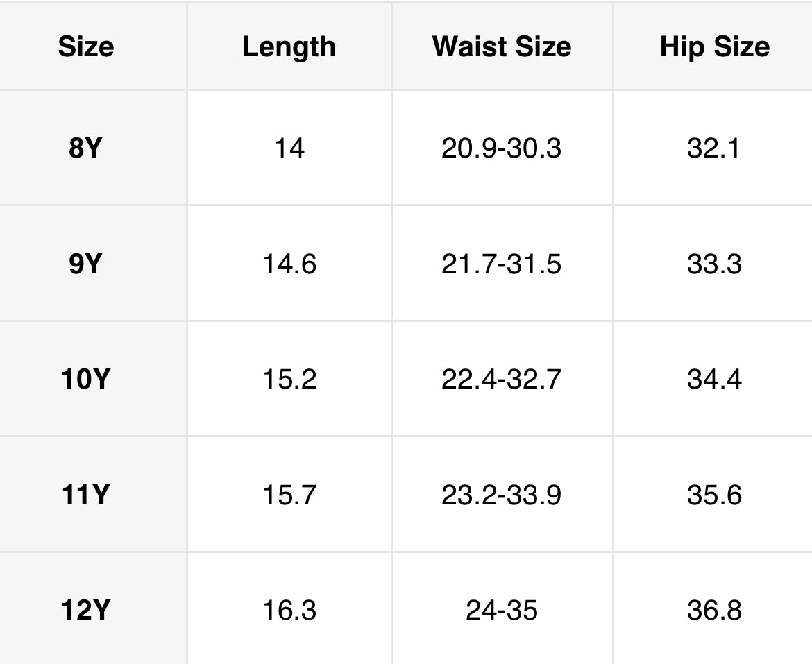Select the 9Y size row label
This screenshot has width=812, height=664.
pyautogui.click(x=85, y=264)
